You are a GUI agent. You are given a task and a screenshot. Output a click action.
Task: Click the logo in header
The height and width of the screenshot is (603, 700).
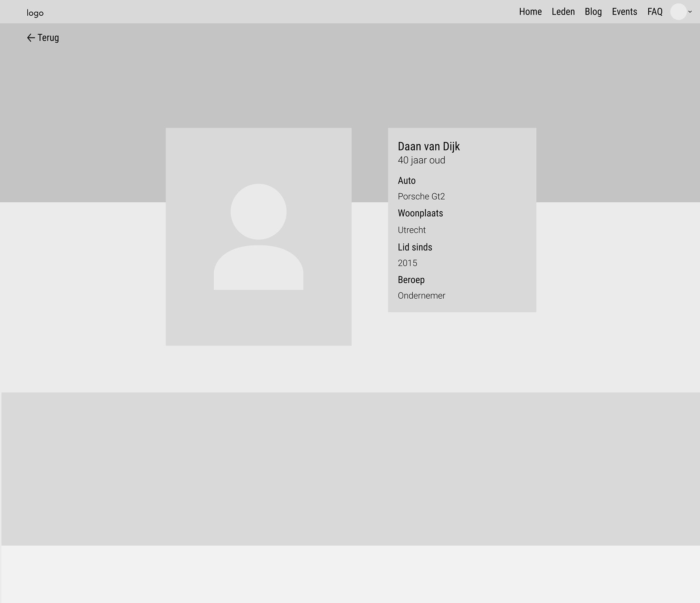click(x=35, y=13)
